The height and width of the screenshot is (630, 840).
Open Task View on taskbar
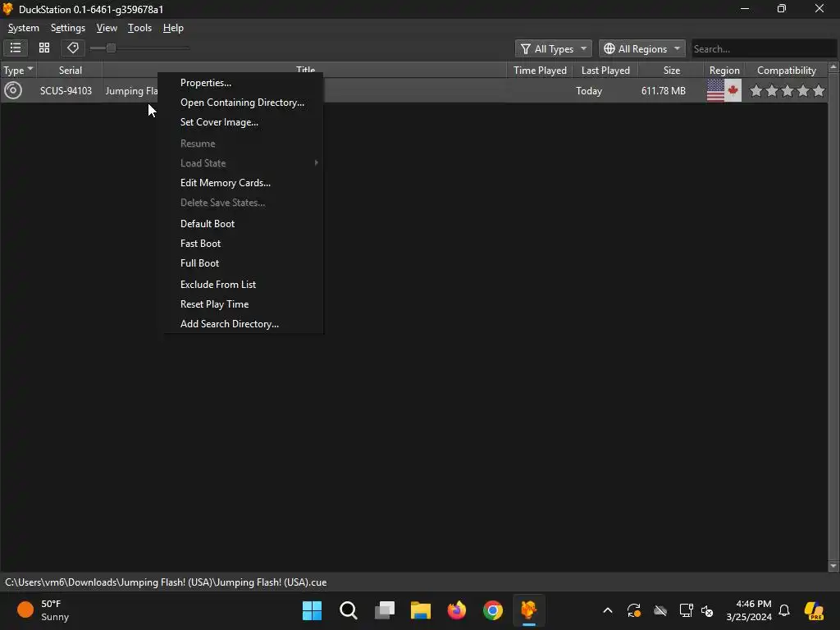tap(385, 610)
